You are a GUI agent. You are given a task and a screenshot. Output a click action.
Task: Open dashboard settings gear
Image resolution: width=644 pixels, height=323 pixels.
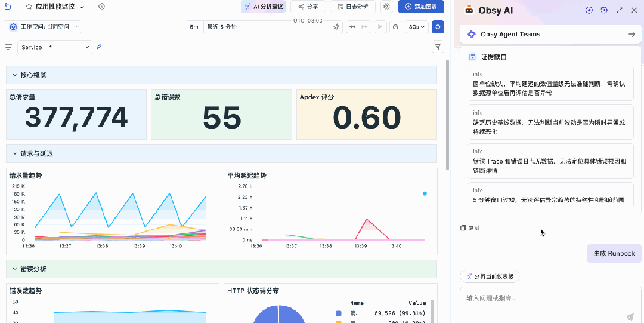coord(386,7)
